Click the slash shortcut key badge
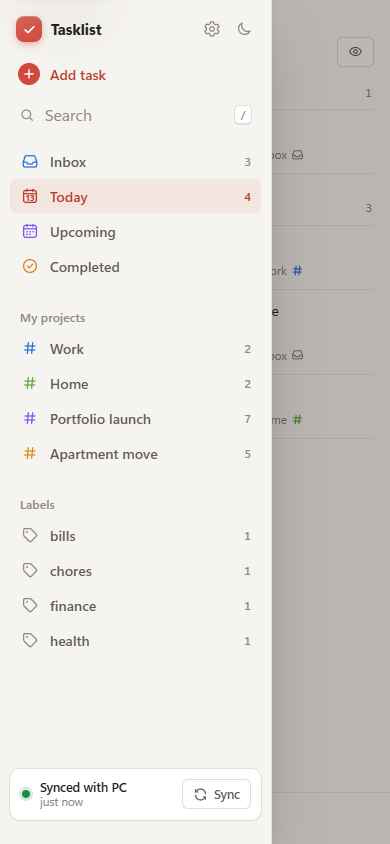 pos(243,115)
